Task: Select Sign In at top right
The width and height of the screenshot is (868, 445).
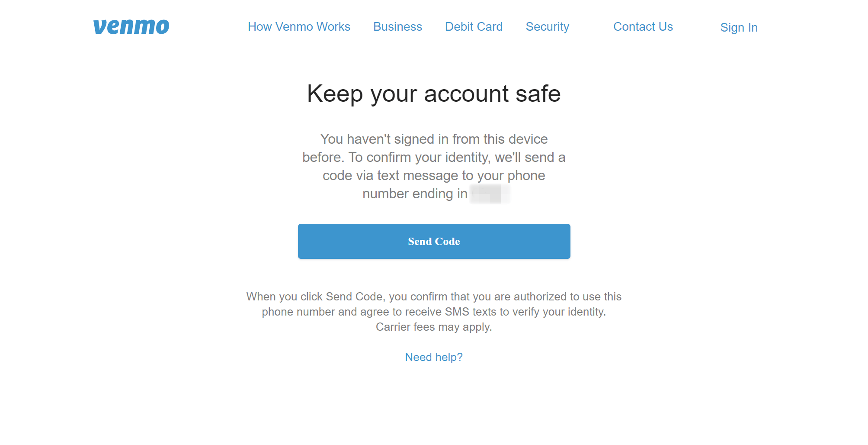Action: (x=739, y=27)
